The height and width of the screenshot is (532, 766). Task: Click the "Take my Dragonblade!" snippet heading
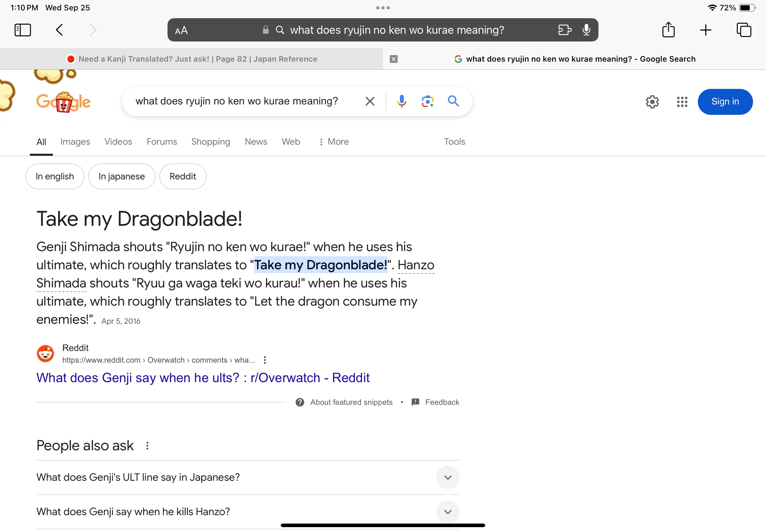click(x=139, y=219)
